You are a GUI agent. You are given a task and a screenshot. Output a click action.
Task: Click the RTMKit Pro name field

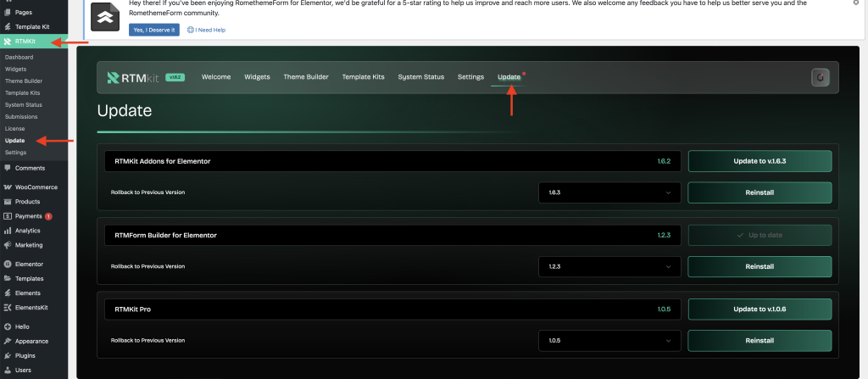coord(392,309)
